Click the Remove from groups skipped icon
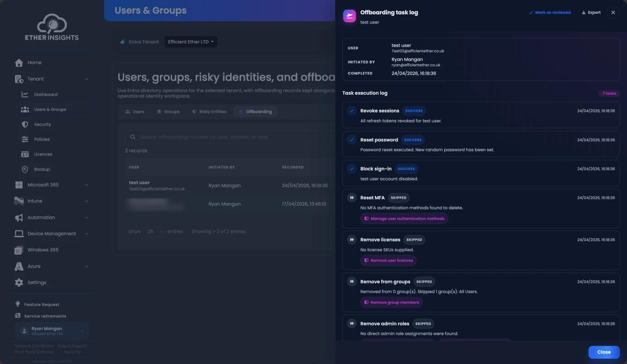This screenshot has width=627, height=364. click(x=351, y=282)
